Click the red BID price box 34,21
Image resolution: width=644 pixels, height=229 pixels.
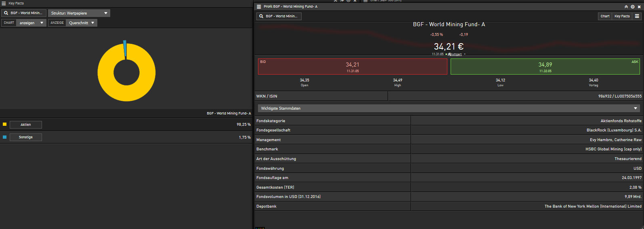(x=352, y=67)
